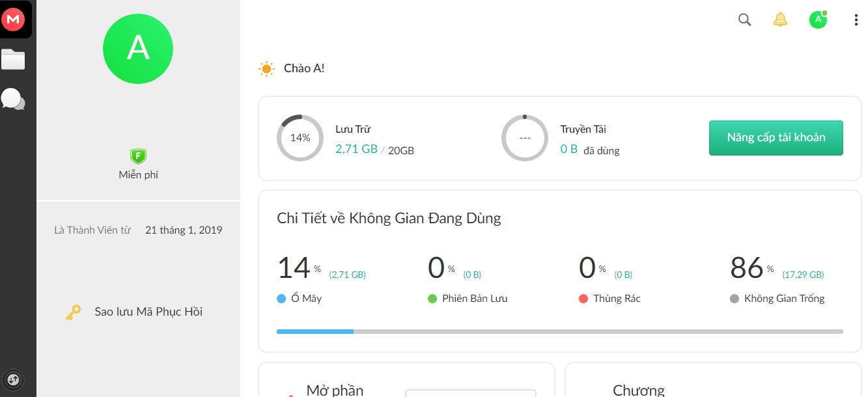Screen dimensions: 868x397
Task: Click the 0 B transfer value
Action: tap(569, 149)
